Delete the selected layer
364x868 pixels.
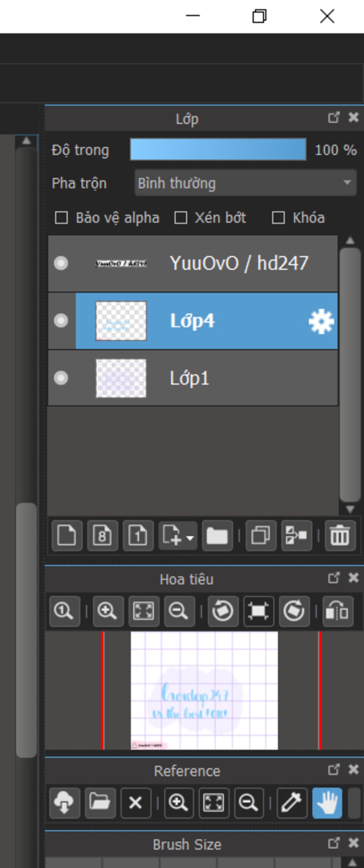[340, 535]
